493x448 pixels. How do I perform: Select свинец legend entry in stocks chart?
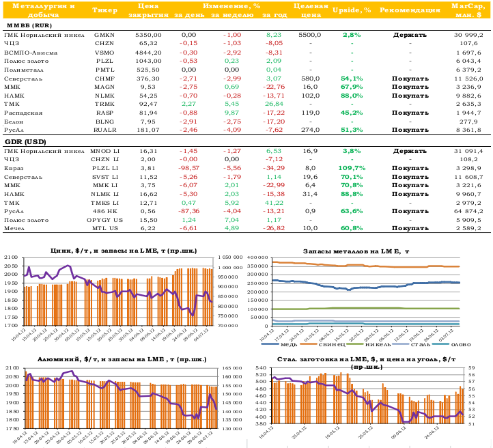pyautogui.click(x=322, y=345)
